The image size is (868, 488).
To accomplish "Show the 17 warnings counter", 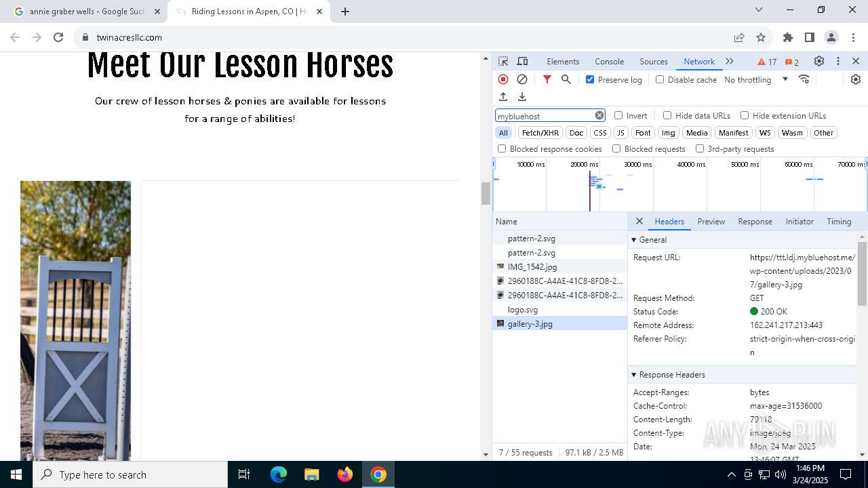I will click(x=768, y=62).
